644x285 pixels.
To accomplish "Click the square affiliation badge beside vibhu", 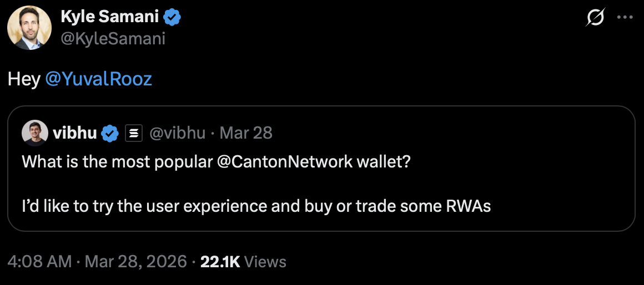I will click(x=134, y=133).
